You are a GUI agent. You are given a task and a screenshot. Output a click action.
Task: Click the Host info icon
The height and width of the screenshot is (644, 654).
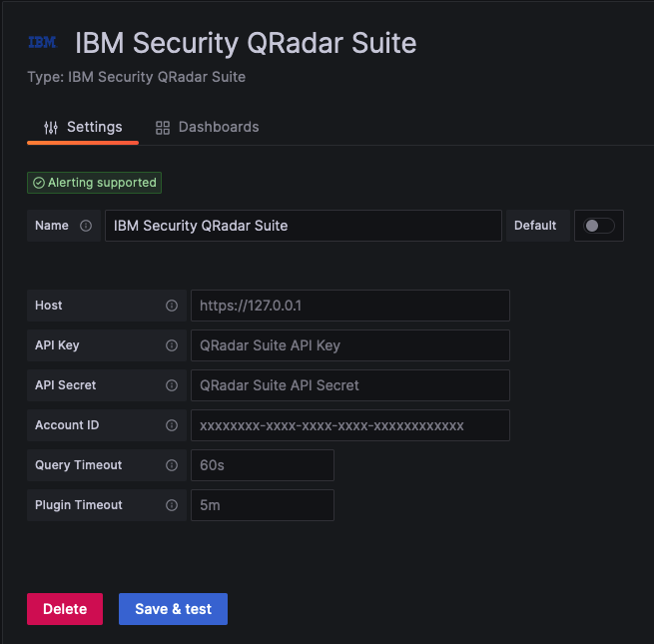point(172,306)
